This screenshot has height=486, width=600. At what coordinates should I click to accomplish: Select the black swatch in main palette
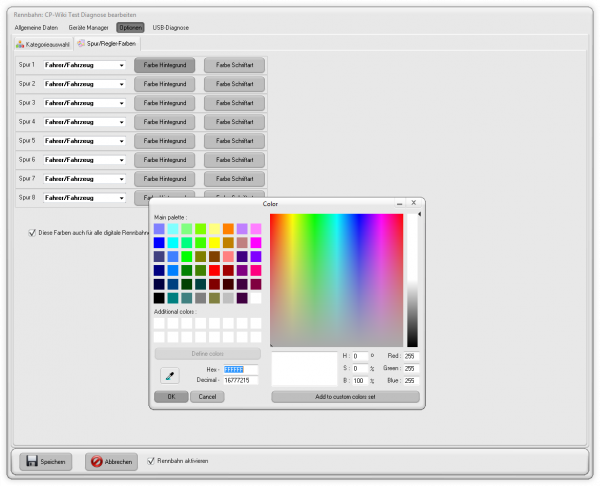pos(159,298)
